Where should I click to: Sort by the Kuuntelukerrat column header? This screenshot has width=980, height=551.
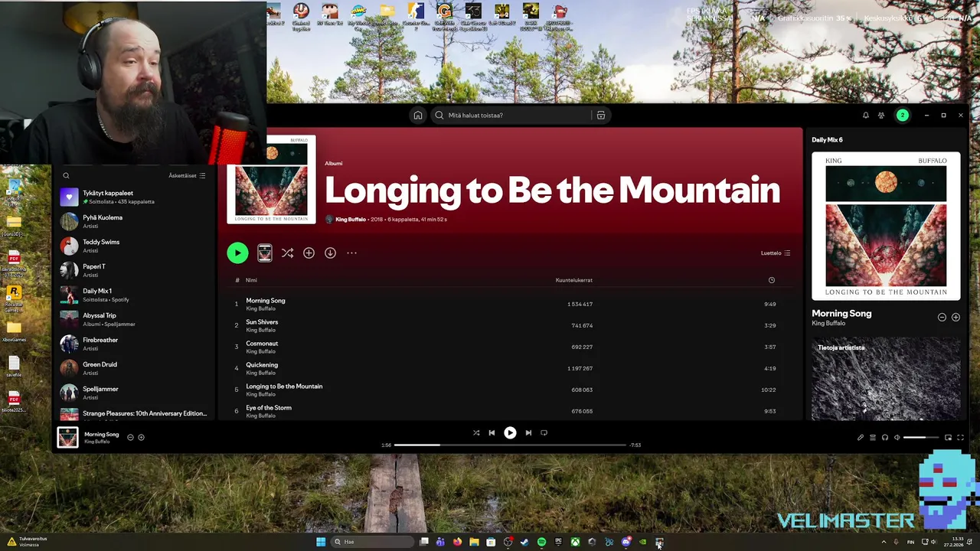pyautogui.click(x=573, y=280)
